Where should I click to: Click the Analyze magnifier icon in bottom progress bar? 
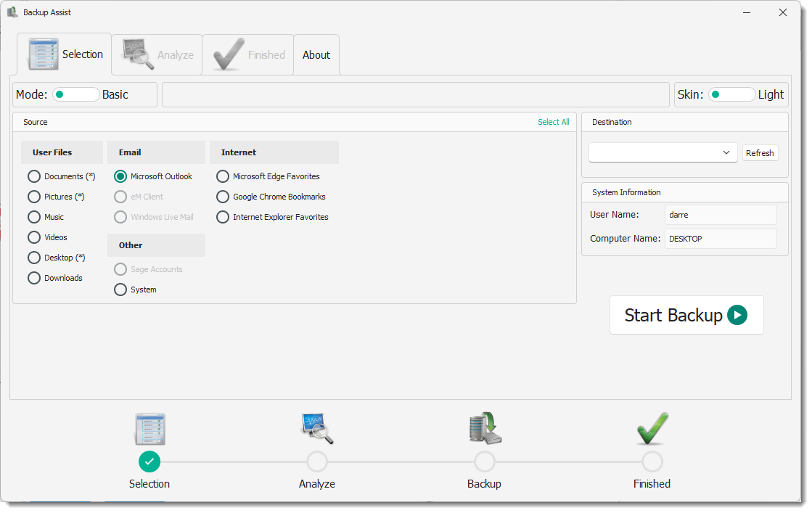(x=317, y=429)
